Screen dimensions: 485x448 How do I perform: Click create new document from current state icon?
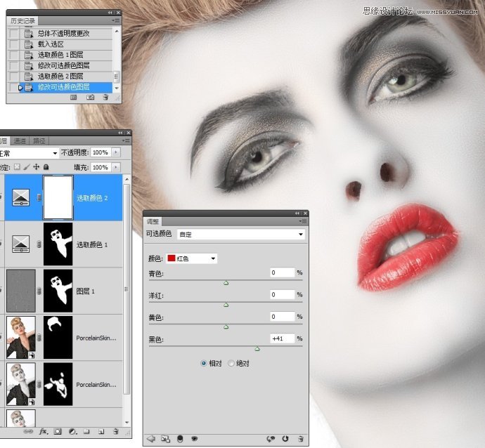73,98
